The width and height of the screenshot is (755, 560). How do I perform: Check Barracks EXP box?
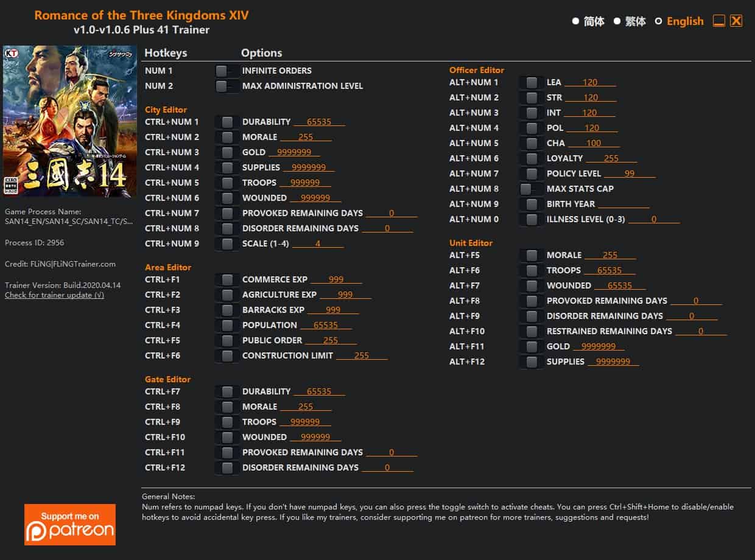pyautogui.click(x=227, y=310)
